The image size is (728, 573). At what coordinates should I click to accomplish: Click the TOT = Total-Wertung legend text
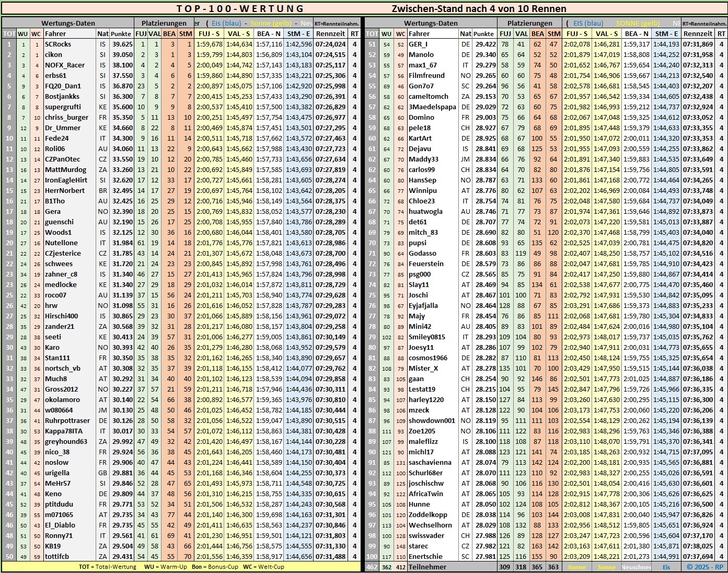coord(107,567)
